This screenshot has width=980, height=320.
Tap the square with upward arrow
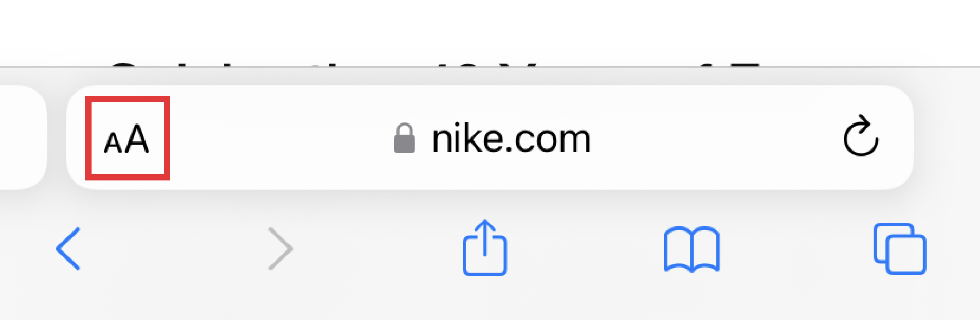click(x=485, y=247)
